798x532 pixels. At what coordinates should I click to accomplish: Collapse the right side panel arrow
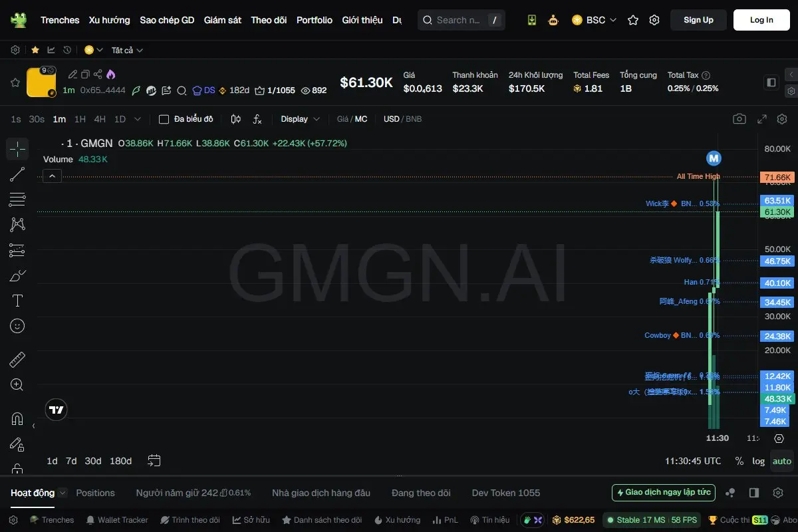(x=791, y=74)
